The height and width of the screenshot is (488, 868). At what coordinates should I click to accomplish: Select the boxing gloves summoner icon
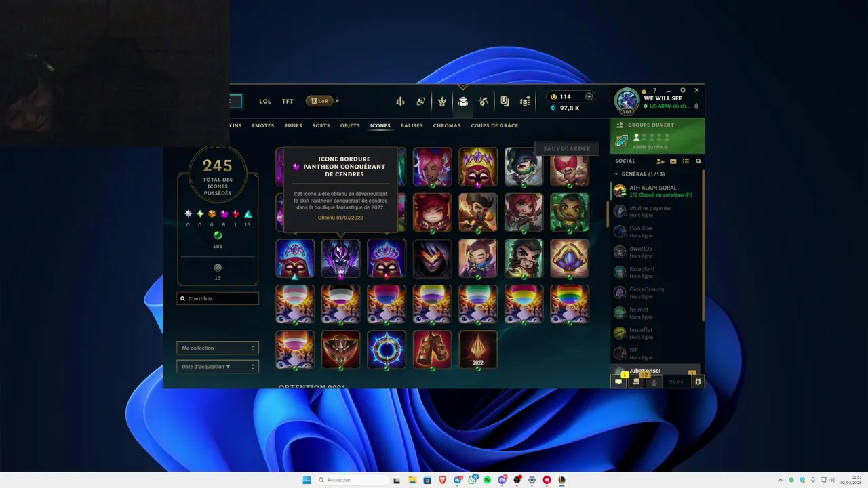(432, 350)
